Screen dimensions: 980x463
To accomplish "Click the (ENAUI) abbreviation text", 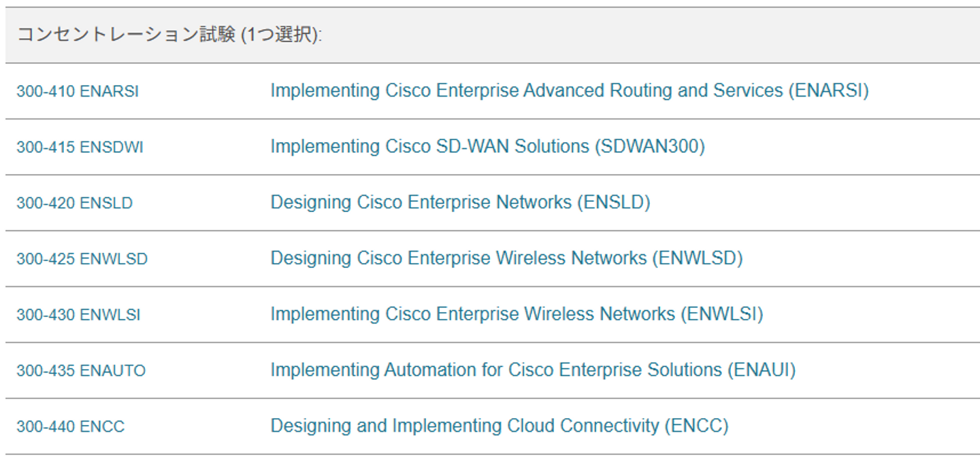I will (x=761, y=370).
